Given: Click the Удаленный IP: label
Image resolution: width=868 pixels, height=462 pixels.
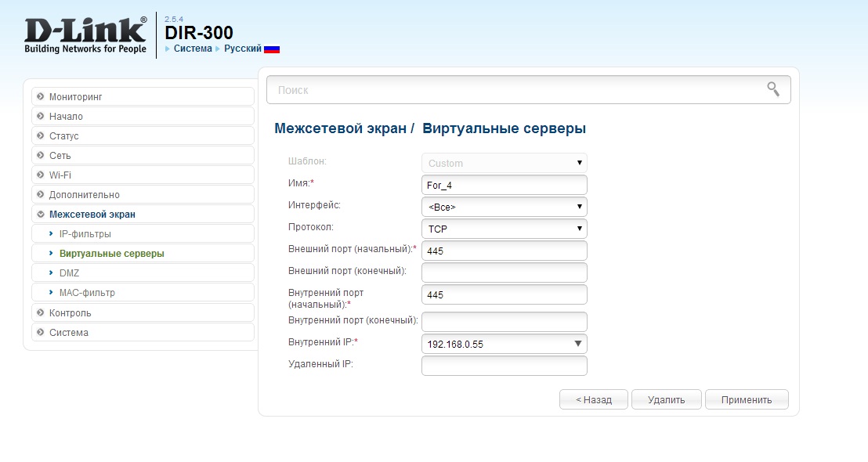Looking at the screenshot, I should (x=320, y=363).
